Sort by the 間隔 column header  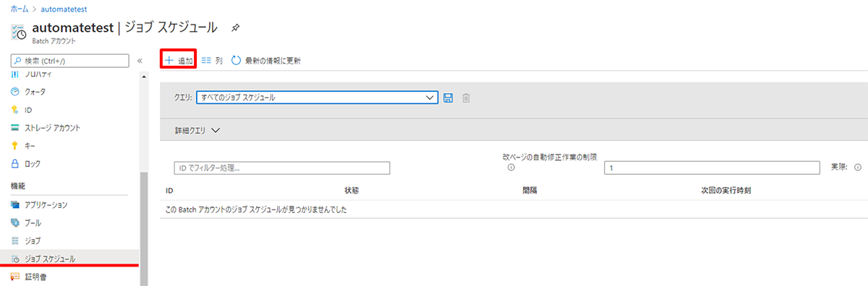click(x=529, y=191)
